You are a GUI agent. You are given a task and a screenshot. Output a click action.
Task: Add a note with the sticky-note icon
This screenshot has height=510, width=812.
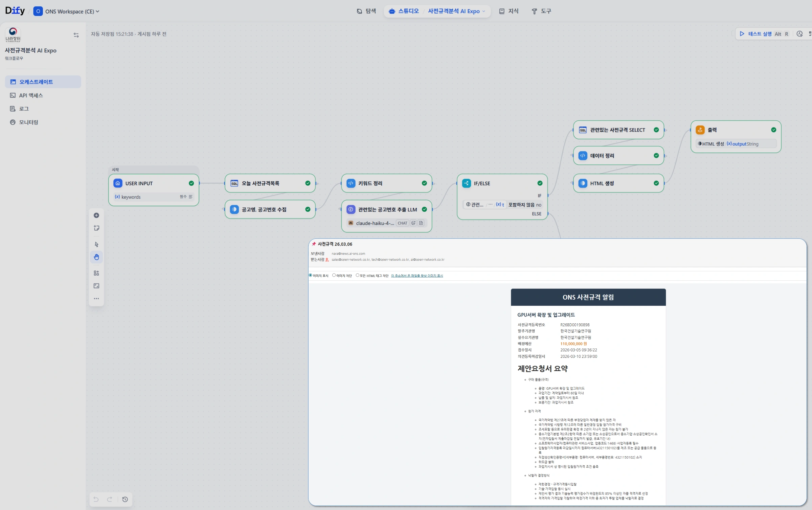pyautogui.click(x=96, y=228)
